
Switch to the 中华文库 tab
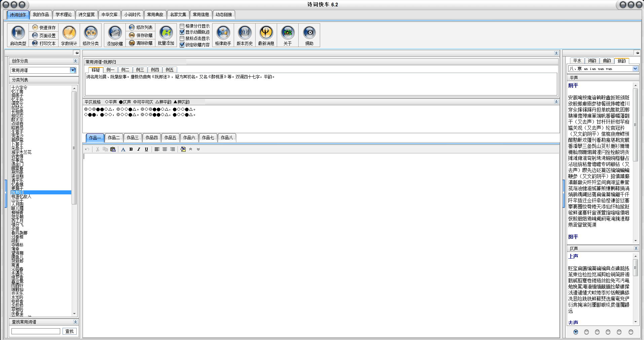(110, 14)
